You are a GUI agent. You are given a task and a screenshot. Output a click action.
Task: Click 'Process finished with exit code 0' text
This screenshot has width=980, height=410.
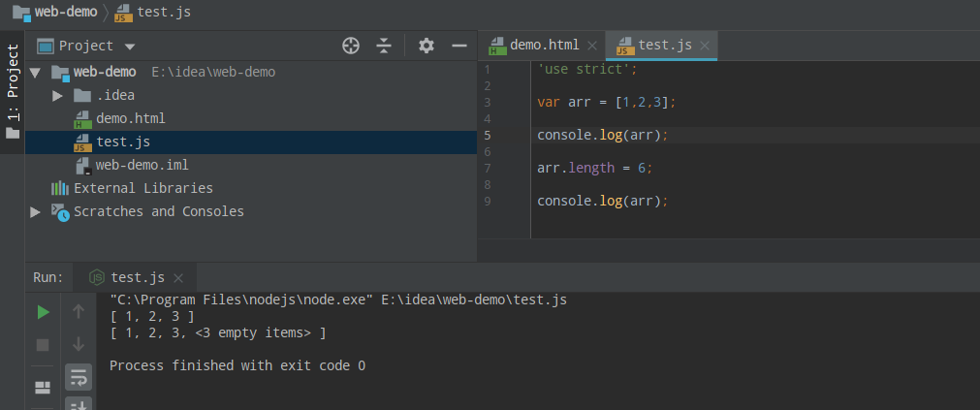click(x=237, y=365)
